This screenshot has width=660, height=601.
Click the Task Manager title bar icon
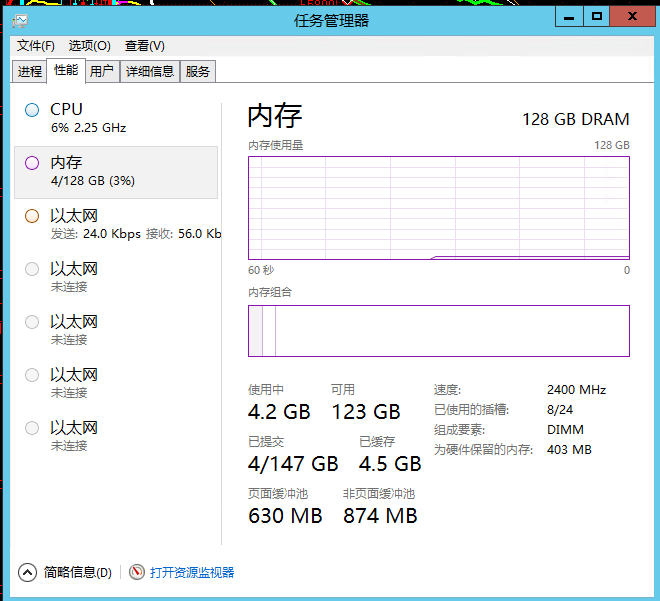(x=20, y=21)
